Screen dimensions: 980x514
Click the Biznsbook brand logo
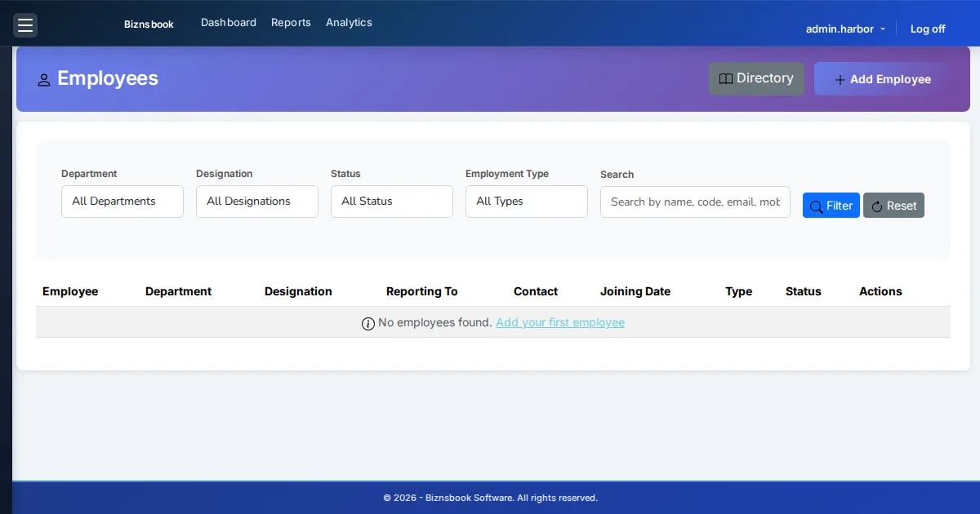tap(149, 24)
